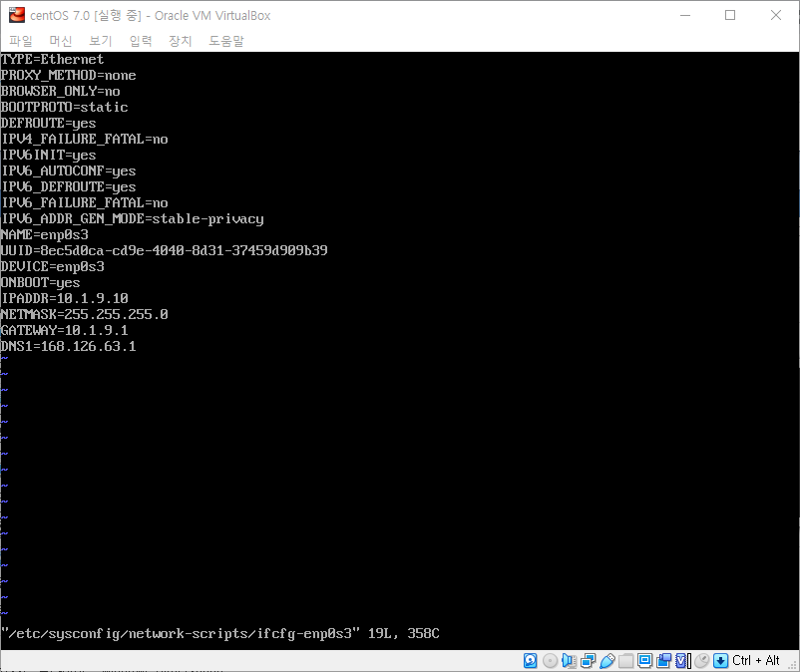Image resolution: width=800 pixels, height=672 pixels.
Task: Open the 장치 menu
Action: [181, 41]
